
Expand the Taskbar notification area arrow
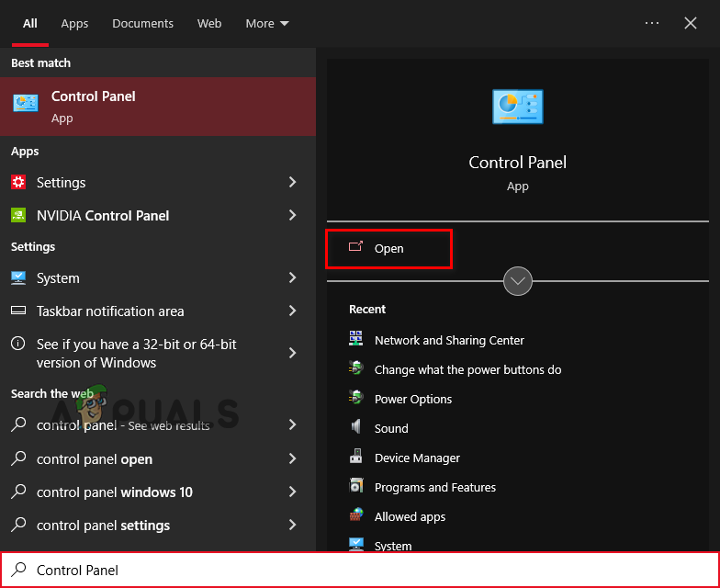tap(293, 311)
